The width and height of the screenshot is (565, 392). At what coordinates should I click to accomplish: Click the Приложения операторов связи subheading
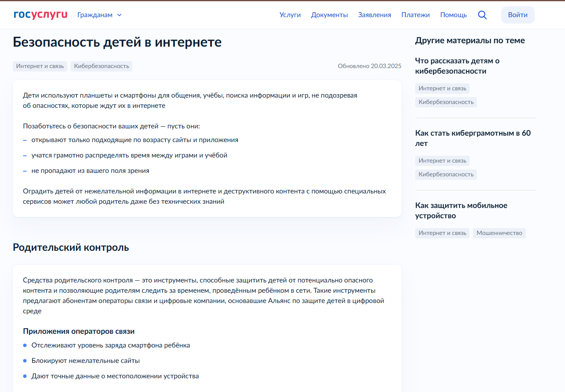[x=79, y=331]
